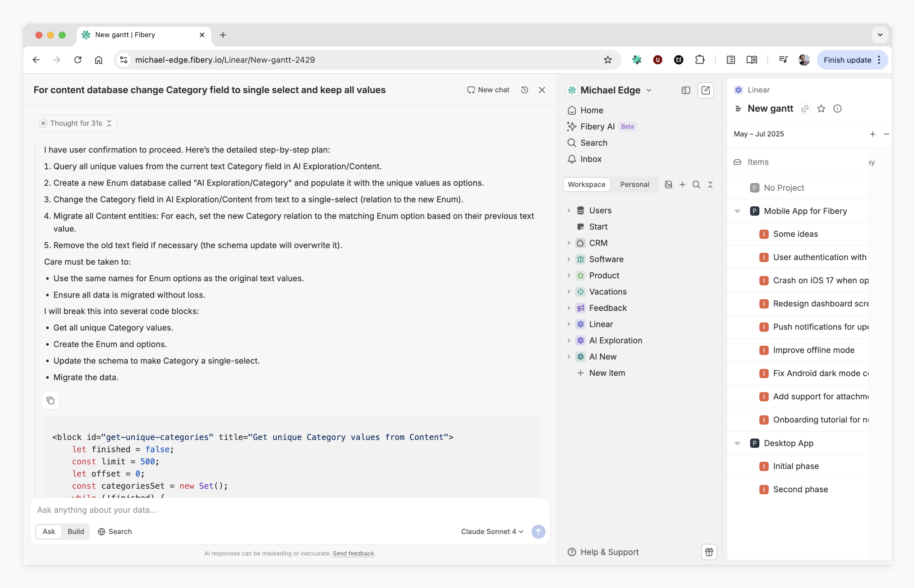
Task: Copy the code block contents
Action: (50, 401)
